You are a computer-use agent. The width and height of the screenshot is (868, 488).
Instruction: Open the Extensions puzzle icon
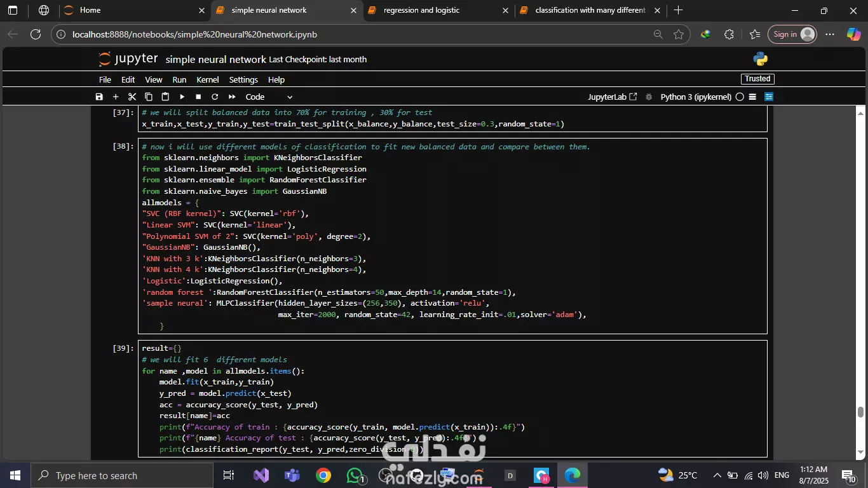(x=729, y=34)
